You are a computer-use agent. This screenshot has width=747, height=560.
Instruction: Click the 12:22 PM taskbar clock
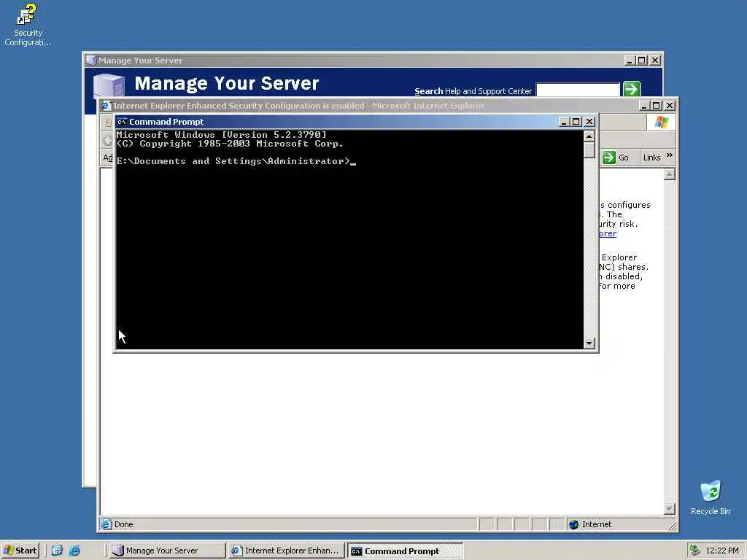(x=721, y=551)
